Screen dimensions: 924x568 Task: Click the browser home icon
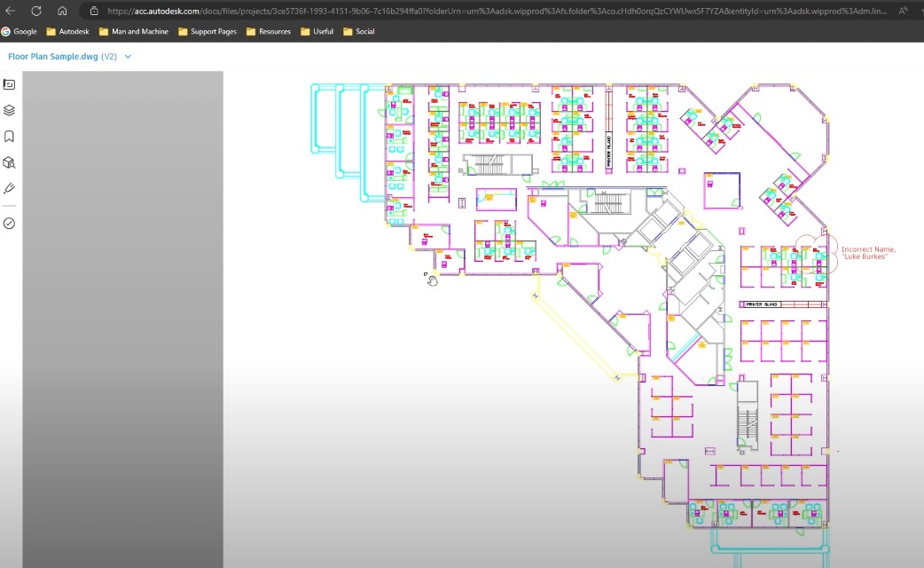[61, 12]
